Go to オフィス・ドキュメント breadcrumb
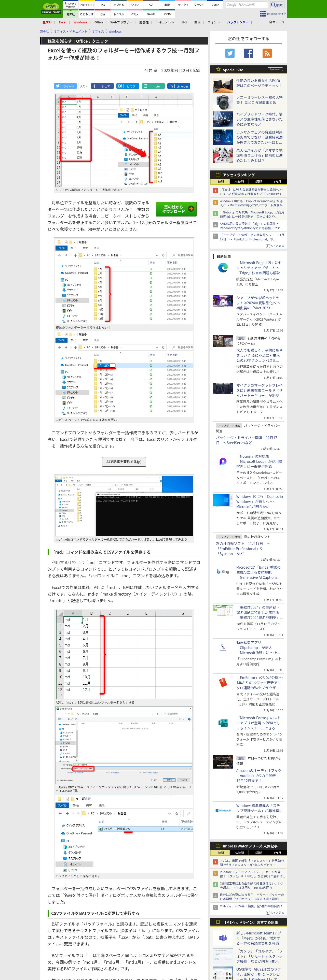327x980 pixels. click(x=71, y=32)
